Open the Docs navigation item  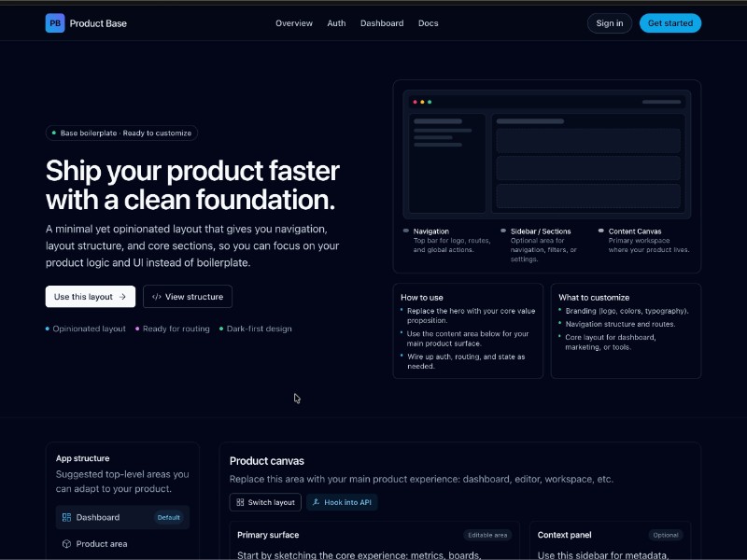pyautogui.click(x=428, y=23)
